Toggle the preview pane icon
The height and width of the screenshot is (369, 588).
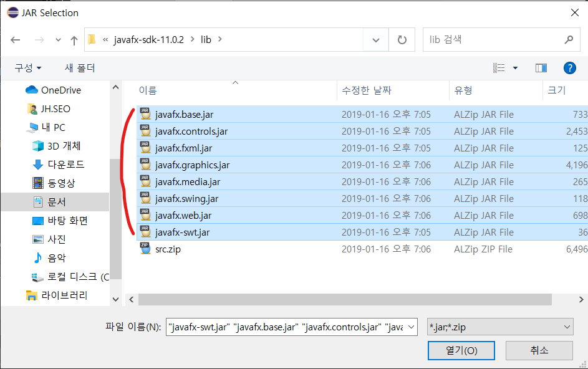[x=541, y=68]
